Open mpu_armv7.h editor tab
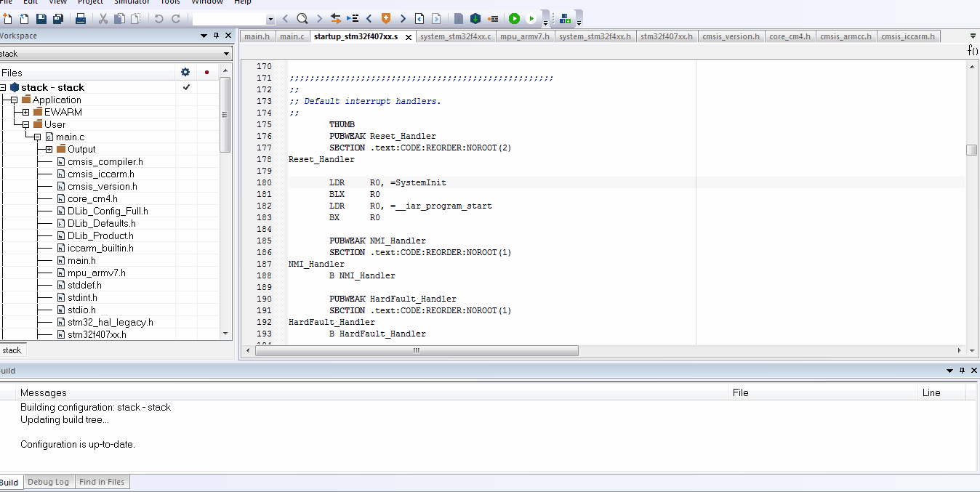Screen dimensions: 980x492 [x=525, y=36]
